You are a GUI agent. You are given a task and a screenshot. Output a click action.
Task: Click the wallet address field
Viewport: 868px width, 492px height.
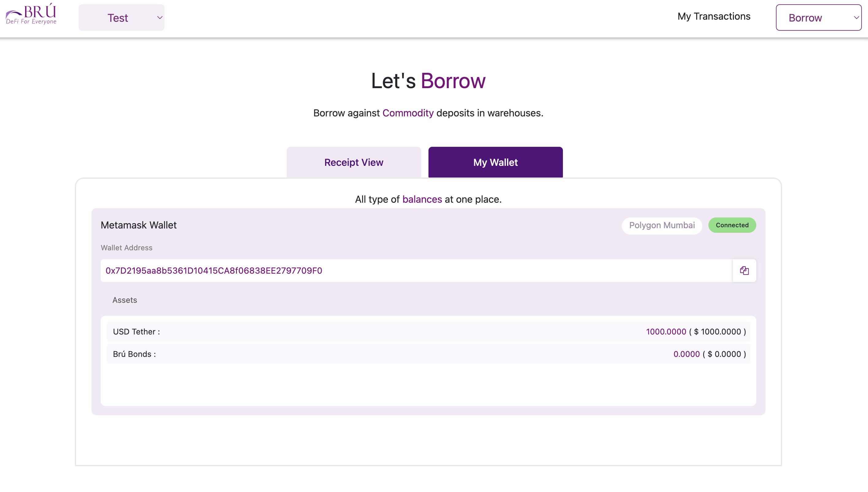pyautogui.click(x=416, y=270)
